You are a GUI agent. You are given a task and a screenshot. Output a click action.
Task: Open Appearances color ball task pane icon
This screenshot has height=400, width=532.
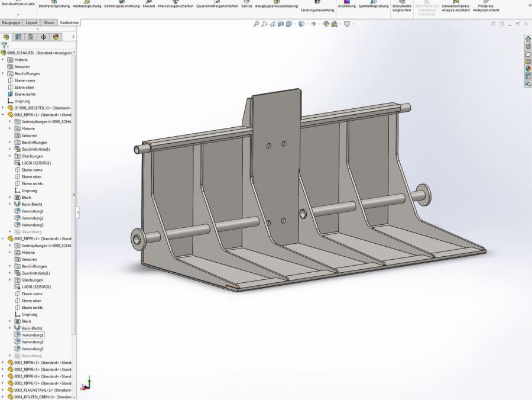pos(528,69)
